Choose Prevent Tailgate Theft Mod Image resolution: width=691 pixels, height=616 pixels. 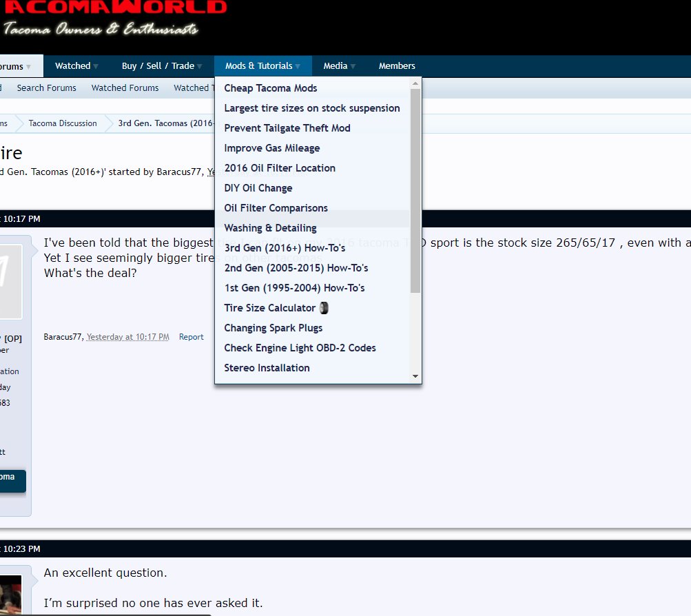click(287, 128)
